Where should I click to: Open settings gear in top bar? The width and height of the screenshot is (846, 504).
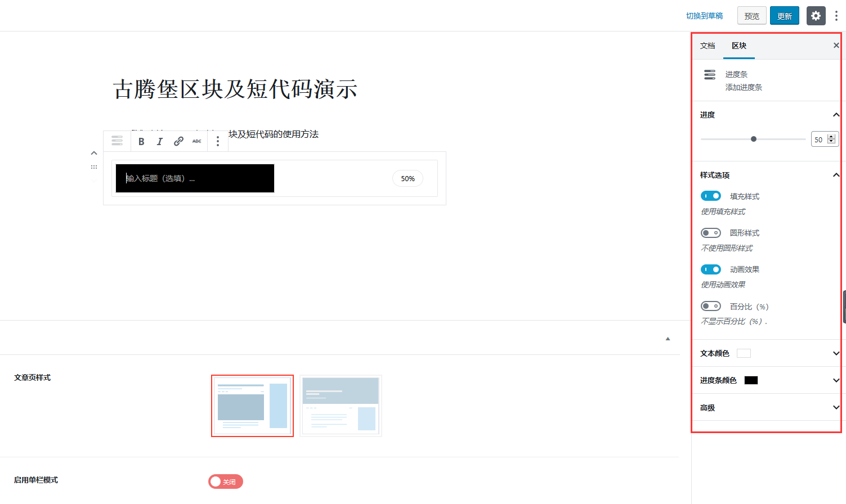(x=816, y=16)
